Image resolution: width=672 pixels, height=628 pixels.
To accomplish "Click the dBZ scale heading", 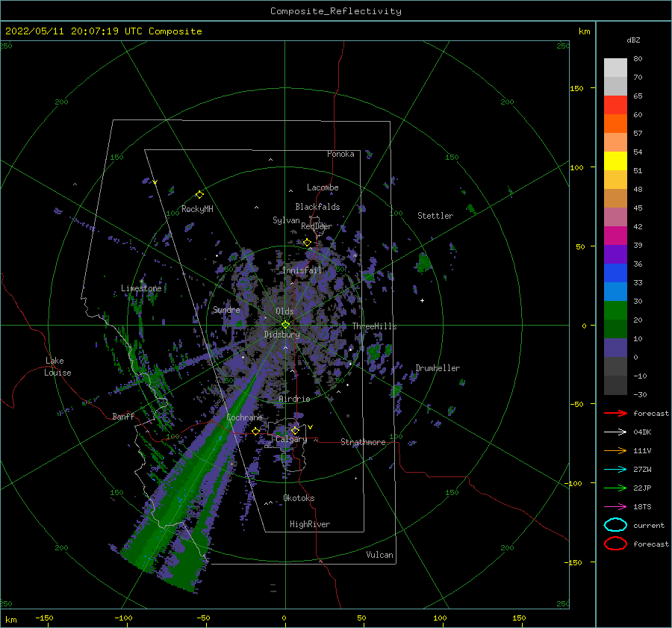I will [633, 40].
